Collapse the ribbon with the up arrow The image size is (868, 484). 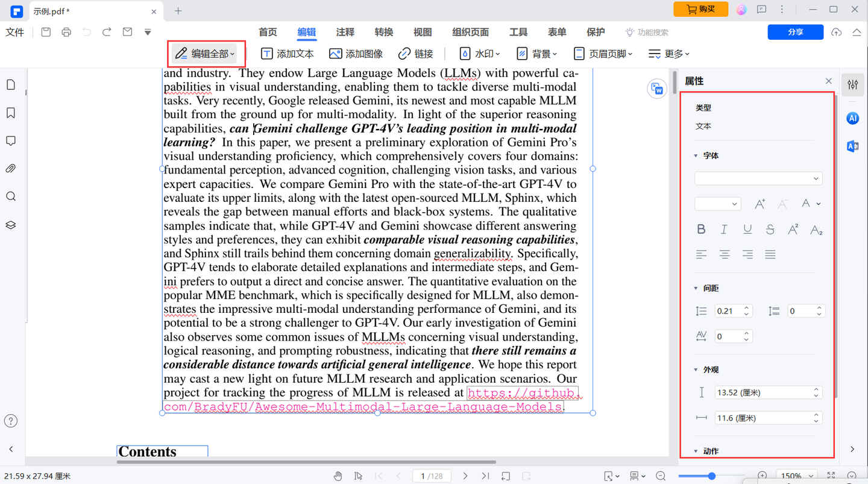(x=857, y=32)
